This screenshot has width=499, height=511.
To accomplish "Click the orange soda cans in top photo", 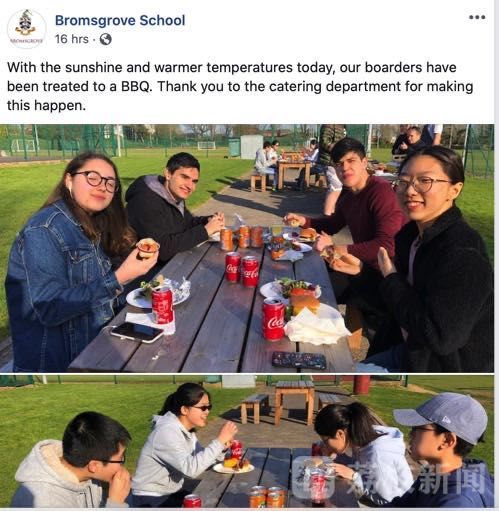I will [x=242, y=237].
